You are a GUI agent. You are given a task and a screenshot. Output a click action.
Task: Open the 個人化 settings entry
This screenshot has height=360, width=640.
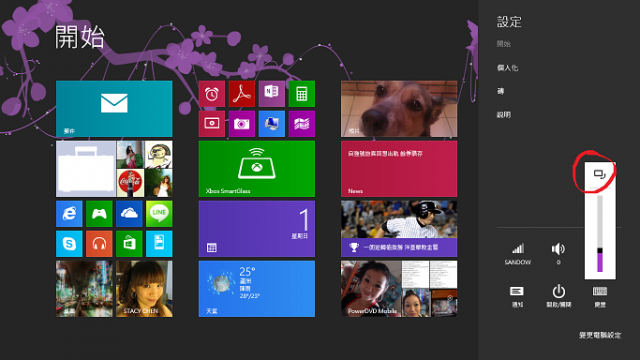pyautogui.click(x=507, y=68)
